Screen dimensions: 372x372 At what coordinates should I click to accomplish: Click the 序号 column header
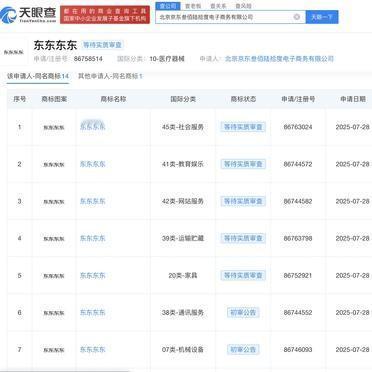coord(19,99)
